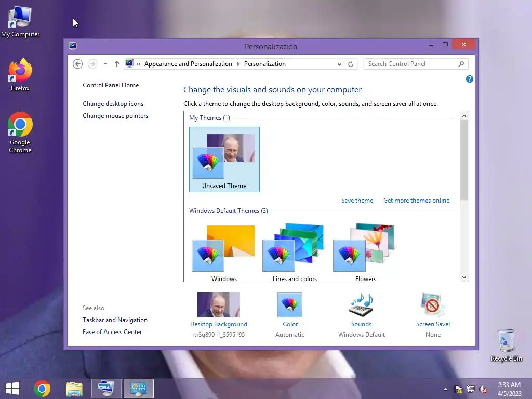532x399 pixels.
Task: Click the network tray icon
Action: tap(471, 389)
